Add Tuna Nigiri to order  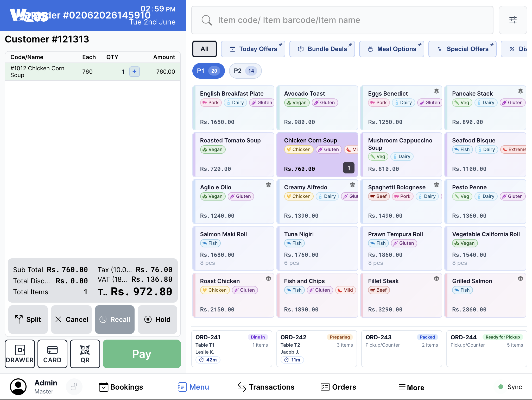tap(317, 248)
